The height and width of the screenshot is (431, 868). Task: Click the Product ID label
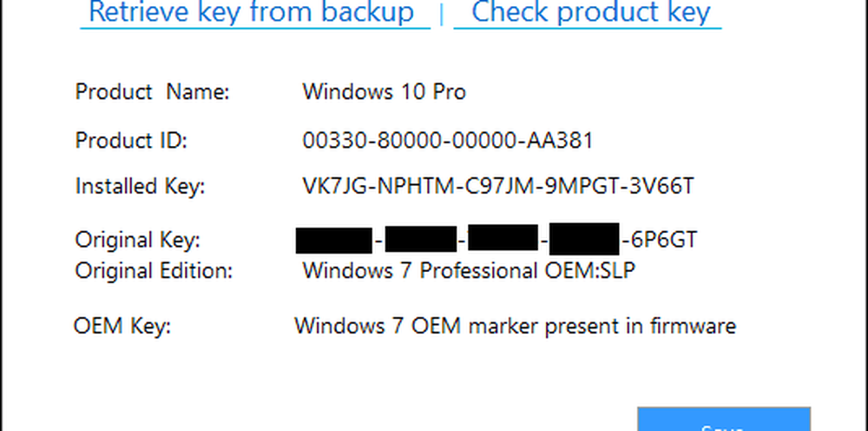pyautogui.click(x=131, y=140)
